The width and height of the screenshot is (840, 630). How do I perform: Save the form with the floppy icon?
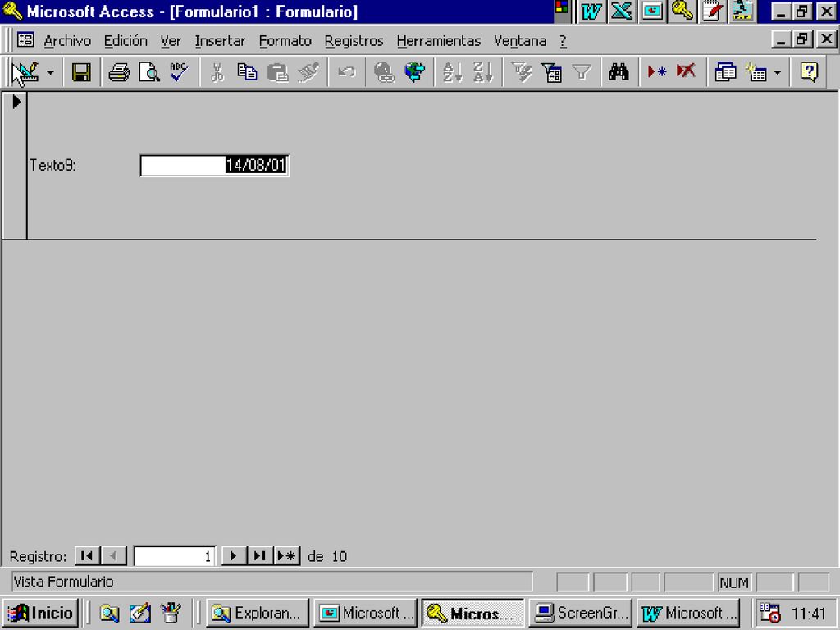[81, 72]
